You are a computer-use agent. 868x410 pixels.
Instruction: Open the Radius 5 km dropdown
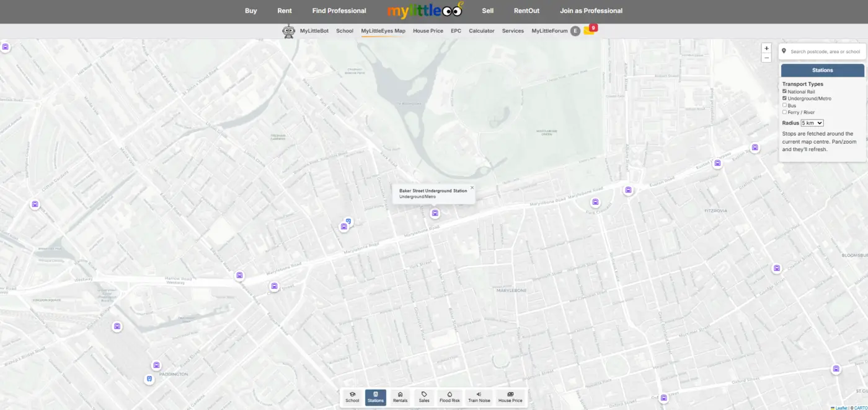coord(811,123)
